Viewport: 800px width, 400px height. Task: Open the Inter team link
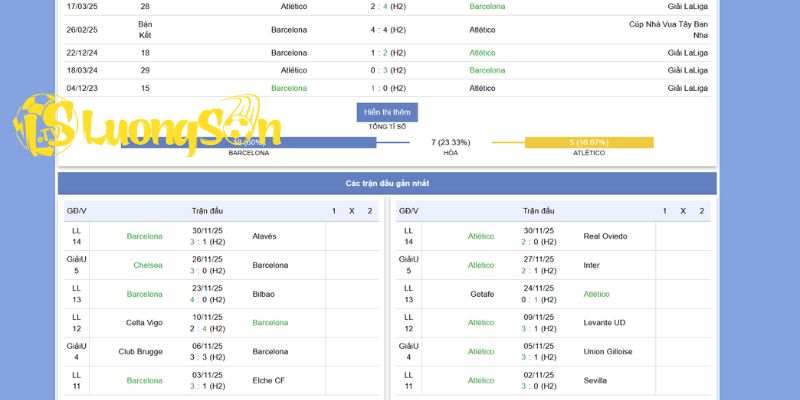594,265
